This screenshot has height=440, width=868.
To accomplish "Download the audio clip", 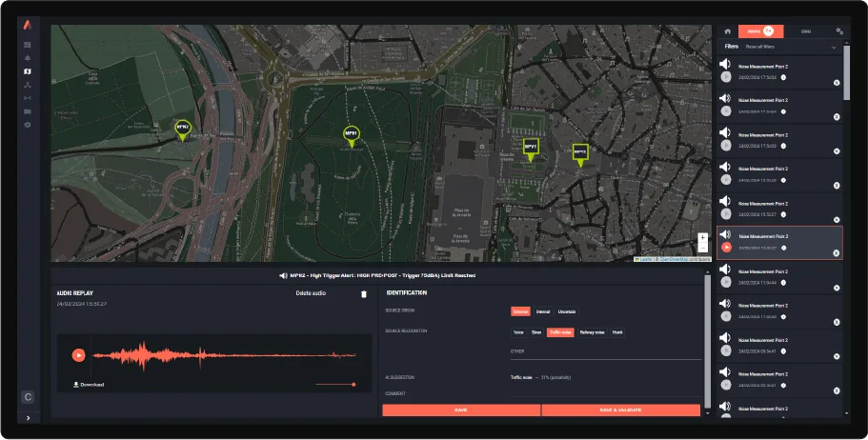I will (x=89, y=385).
